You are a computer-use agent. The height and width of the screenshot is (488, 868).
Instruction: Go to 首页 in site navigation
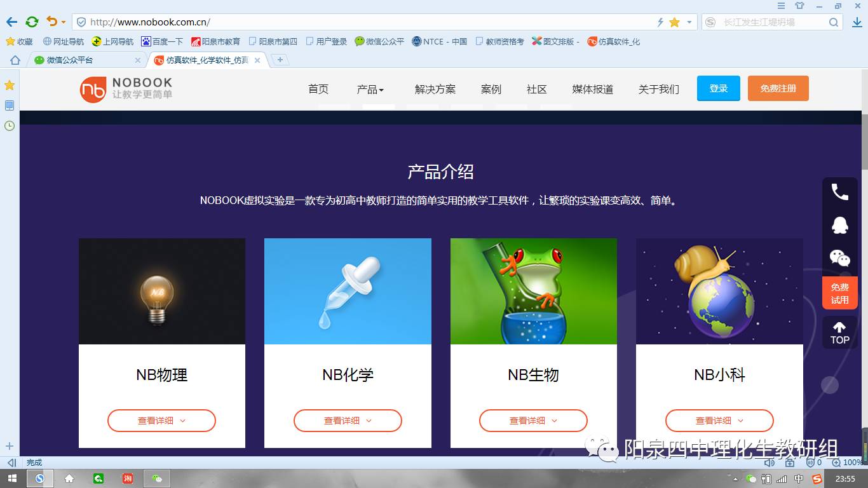[318, 89]
